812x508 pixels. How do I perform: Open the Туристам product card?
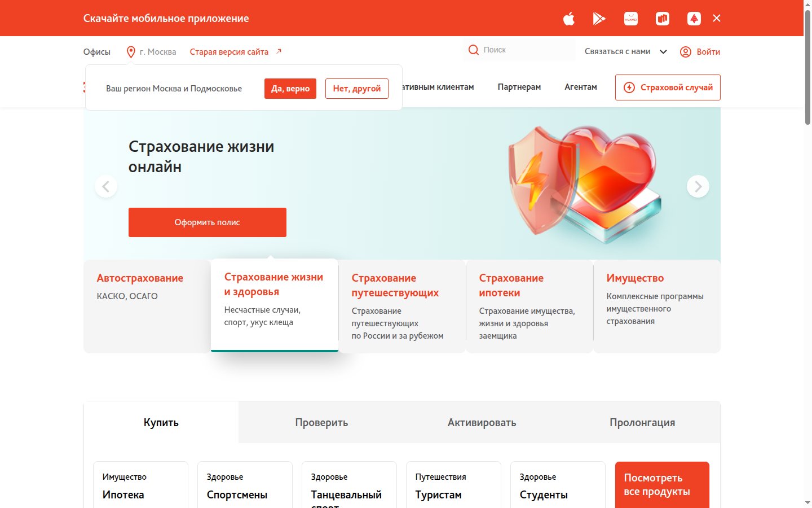point(453,485)
